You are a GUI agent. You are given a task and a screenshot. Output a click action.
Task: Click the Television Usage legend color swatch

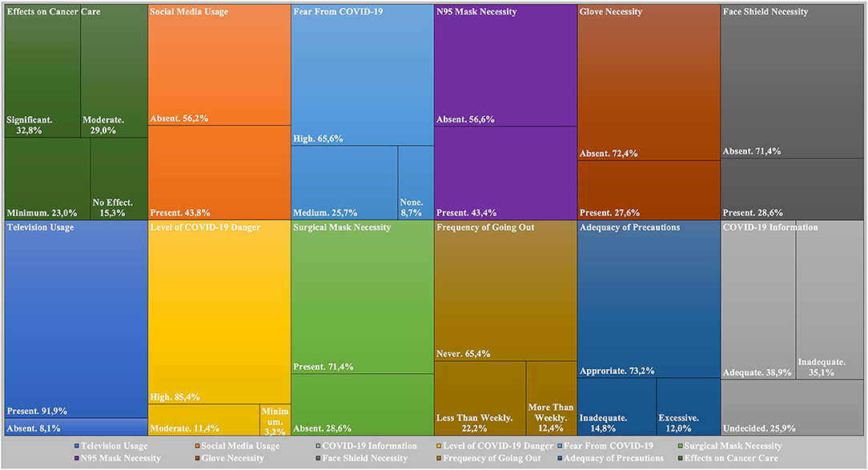point(77,446)
